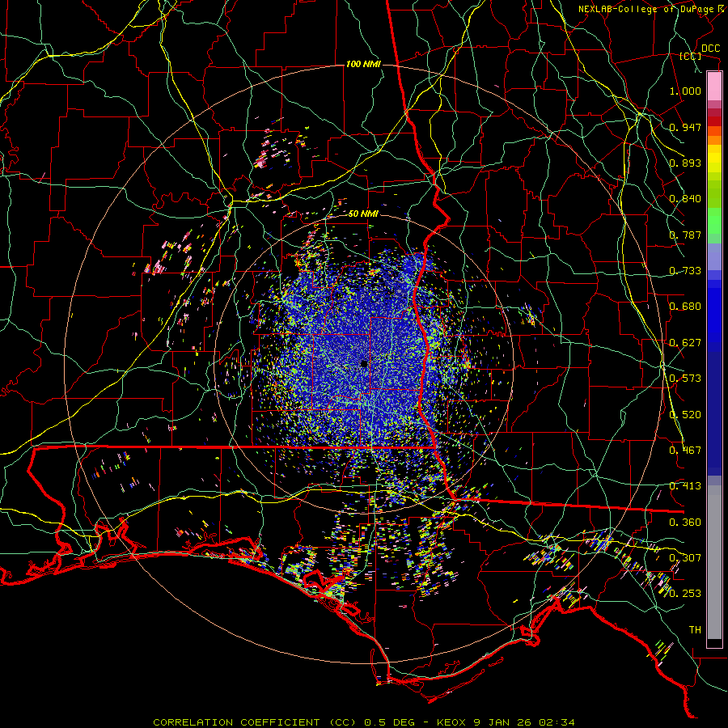The height and width of the screenshot is (728, 728).
Task: Select the 0.573 scale value
Action: (685, 379)
